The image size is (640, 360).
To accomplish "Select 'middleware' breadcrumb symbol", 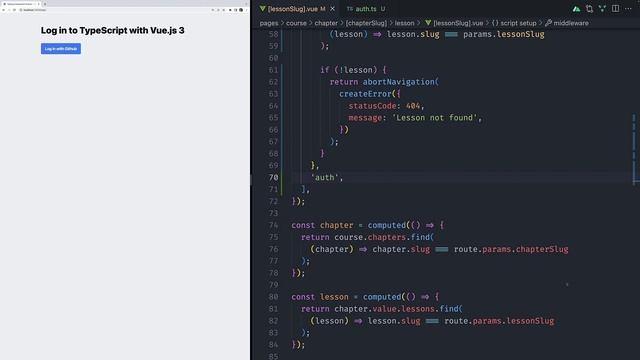I will (x=571, y=23).
